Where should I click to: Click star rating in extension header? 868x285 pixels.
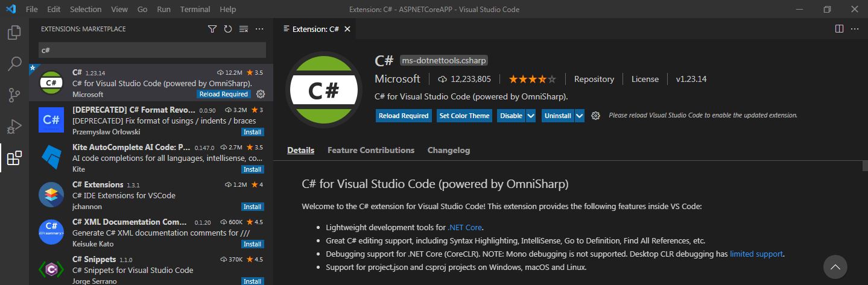532,79
